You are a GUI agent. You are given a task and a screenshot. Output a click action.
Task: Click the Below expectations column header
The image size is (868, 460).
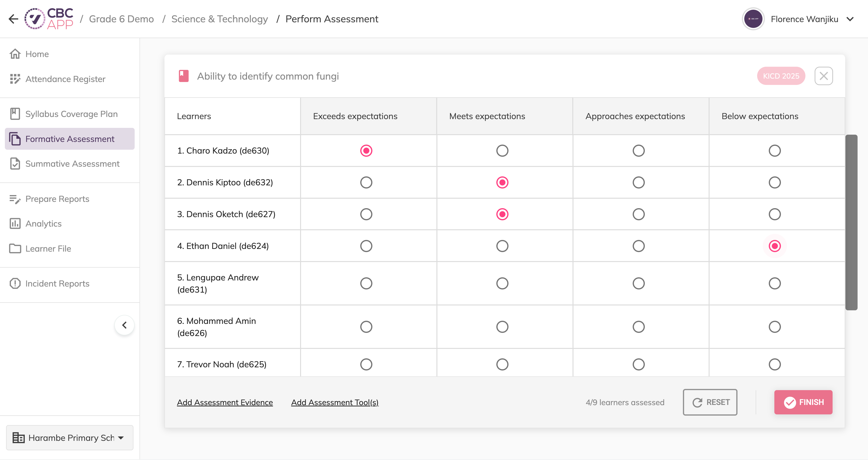(777, 116)
